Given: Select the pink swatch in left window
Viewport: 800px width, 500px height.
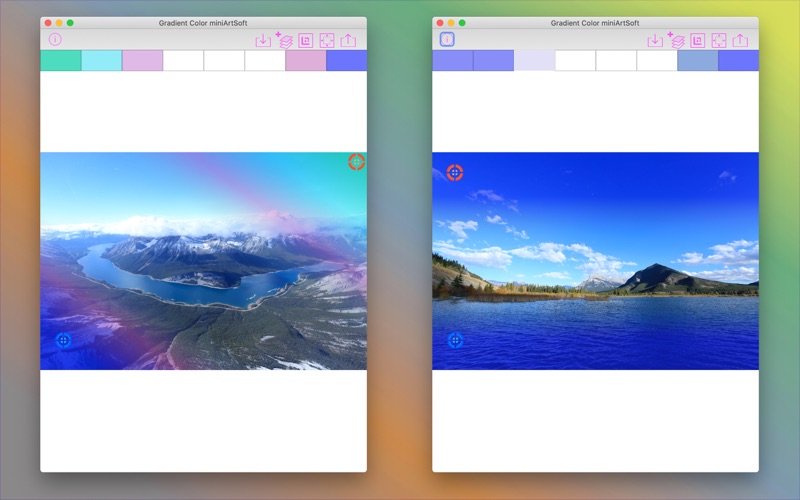Looking at the screenshot, I should point(305,61).
